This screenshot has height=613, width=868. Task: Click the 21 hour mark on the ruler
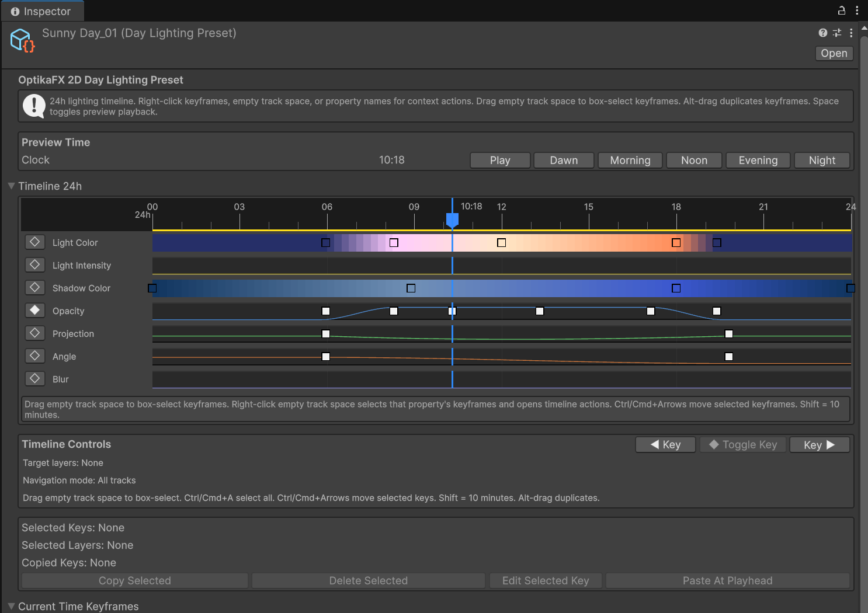coord(763,207)
